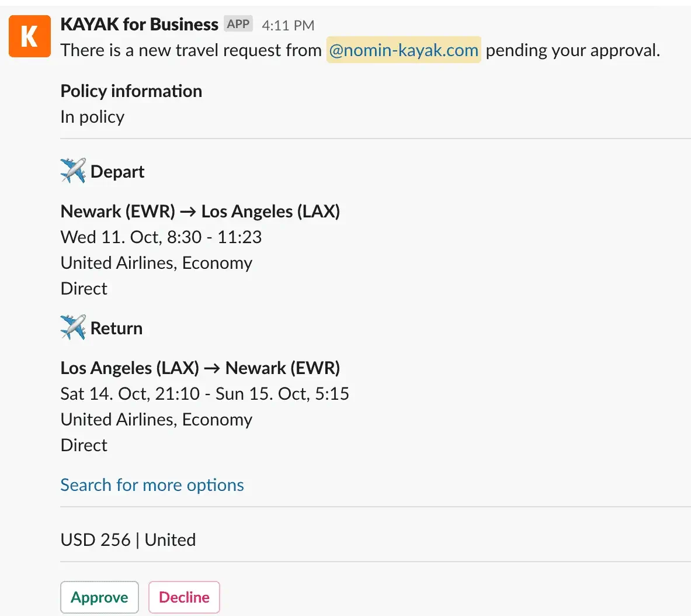This screenshot has height=616, width=691.
Task: Click the Depart section heading text
Action: (x=117, y=172)
